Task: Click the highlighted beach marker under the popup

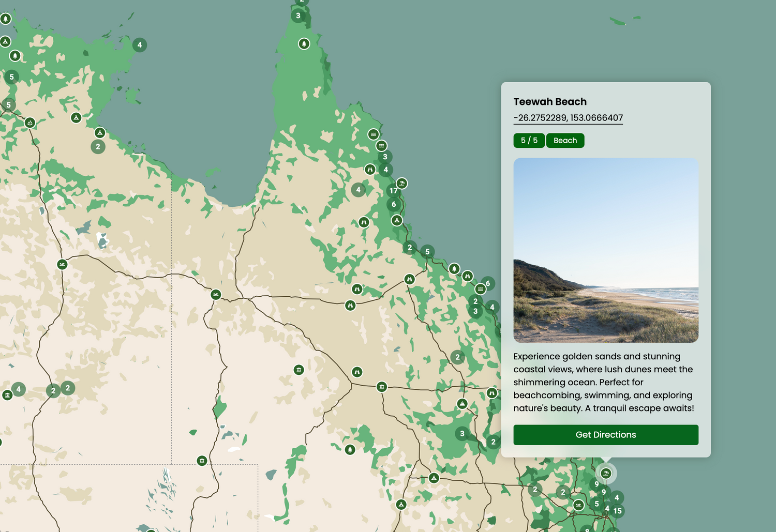Action: coord(606,473)
